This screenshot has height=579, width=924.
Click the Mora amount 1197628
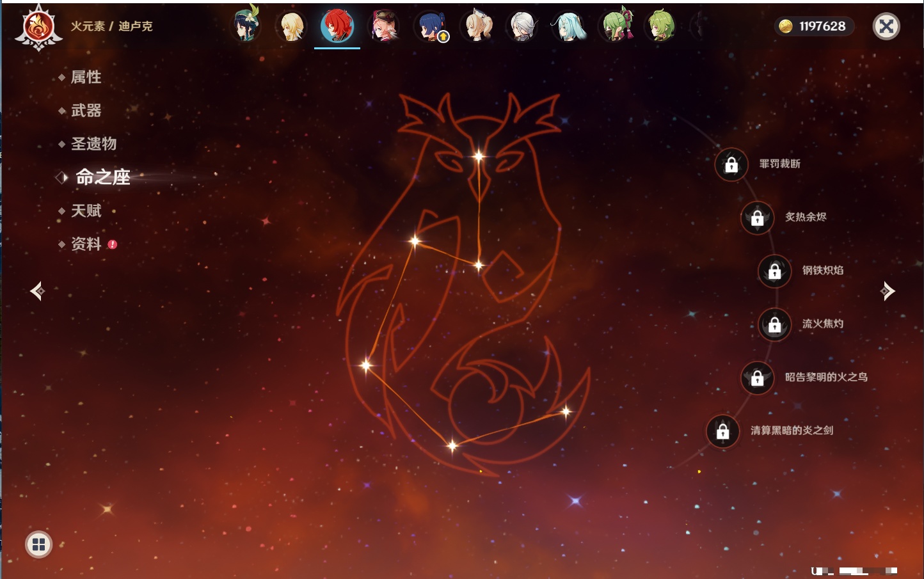pos(822,26)
